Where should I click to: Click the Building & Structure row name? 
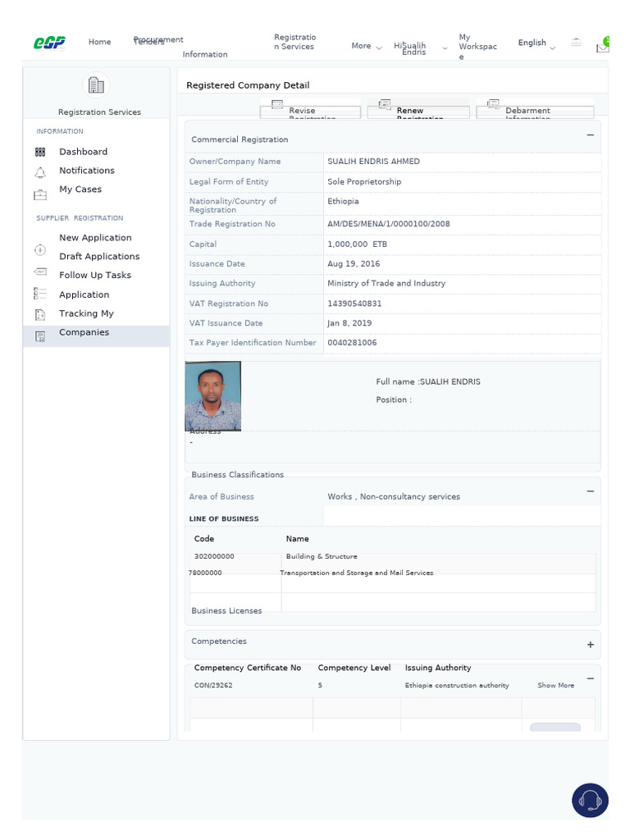click(322, 557)
